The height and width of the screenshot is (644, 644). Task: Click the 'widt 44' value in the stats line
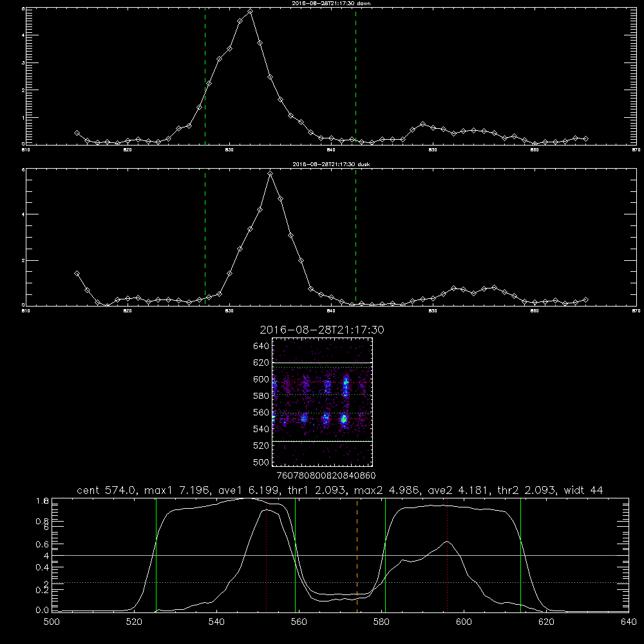point(583,490)
